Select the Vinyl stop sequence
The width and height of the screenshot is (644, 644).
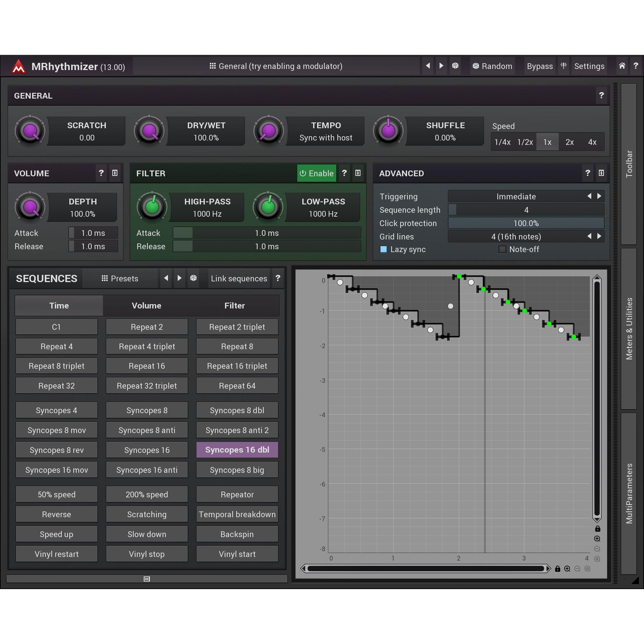pos(147,554)
